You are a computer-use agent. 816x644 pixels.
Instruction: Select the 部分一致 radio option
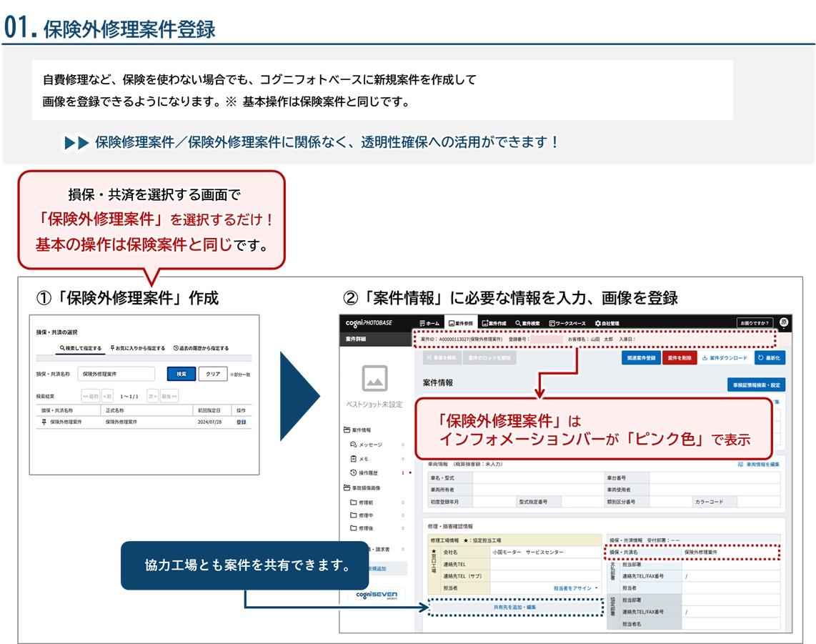(232, 374)
